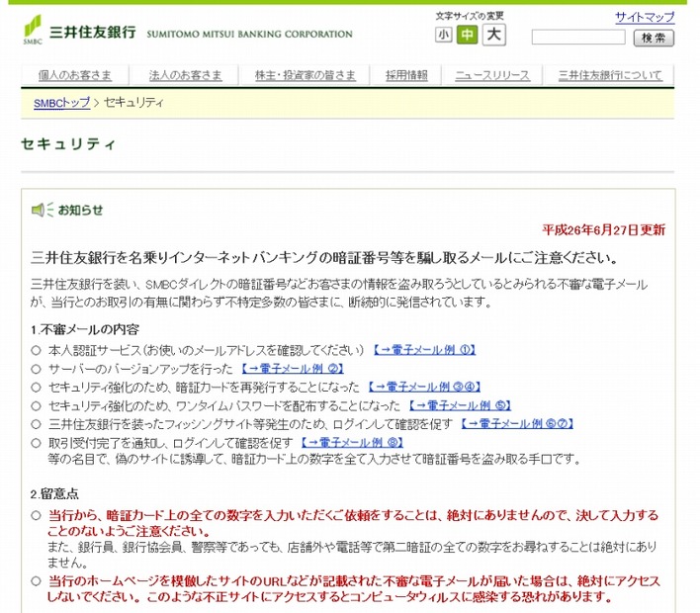The width and height of the screenshot is (700, 613).
Task: Select medium text size 中 button
Action: click(x=467, y=35)
